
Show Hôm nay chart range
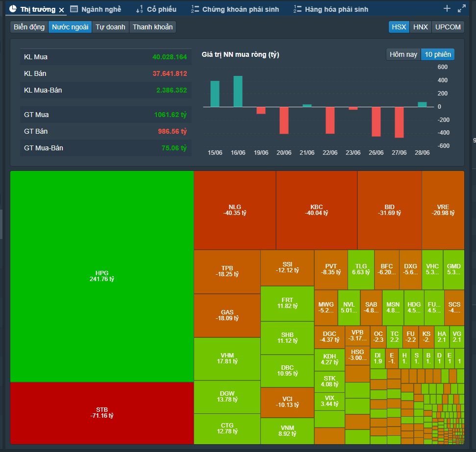tap(403, 54)
